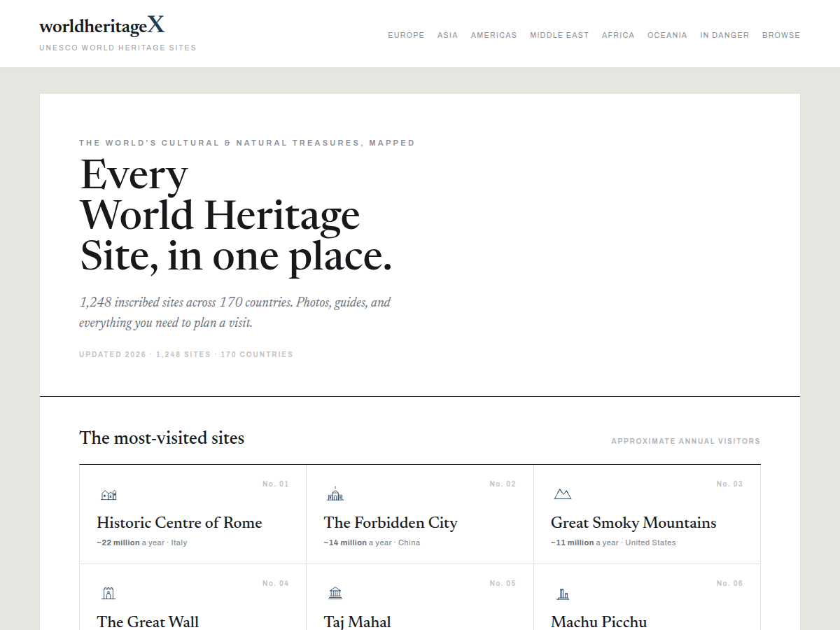Click the 'UNESCO World Heritage Sites' tagline
The width and height of the screenshot is (840, 630).
[x=118, y=48]
